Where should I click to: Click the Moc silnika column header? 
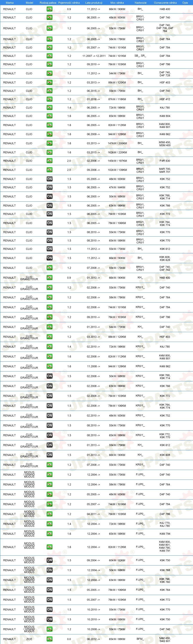[x=117, y=3]
